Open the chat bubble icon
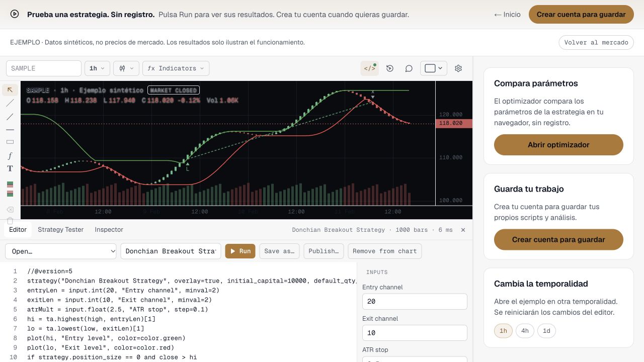Viewport: 644px width, 362px height. [409, 68]
